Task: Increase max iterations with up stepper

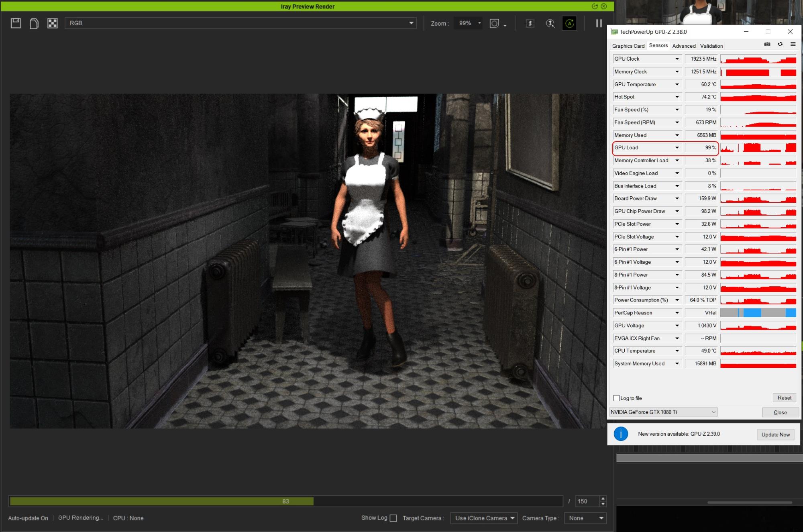Action: pos(603,499)
